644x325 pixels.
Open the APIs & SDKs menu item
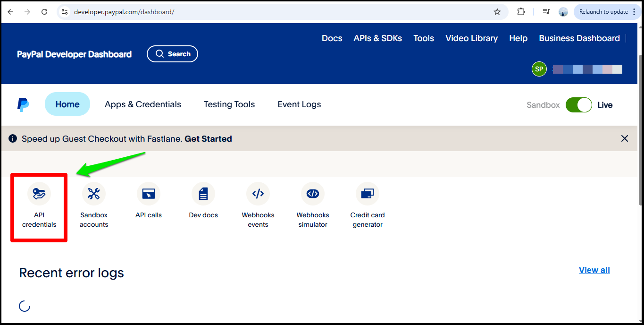[x=378, y=38]
